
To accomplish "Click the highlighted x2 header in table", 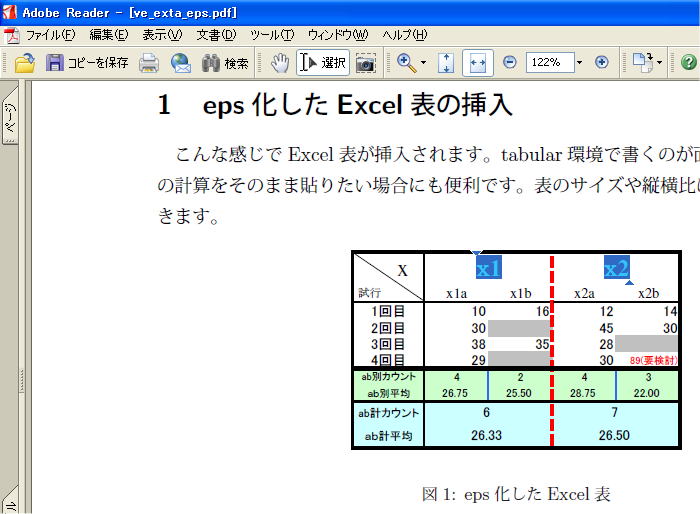I will [x=617, y=268].
